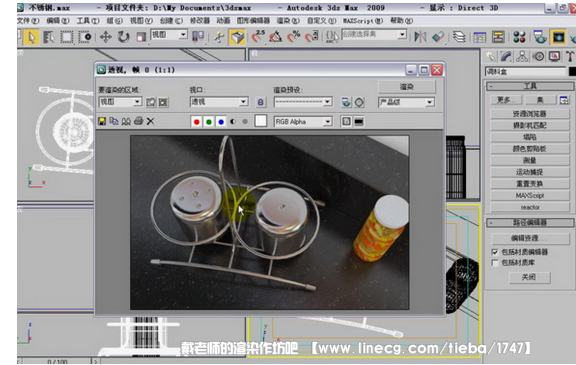Open reference coordinate system dropdown

coord(183,35)
